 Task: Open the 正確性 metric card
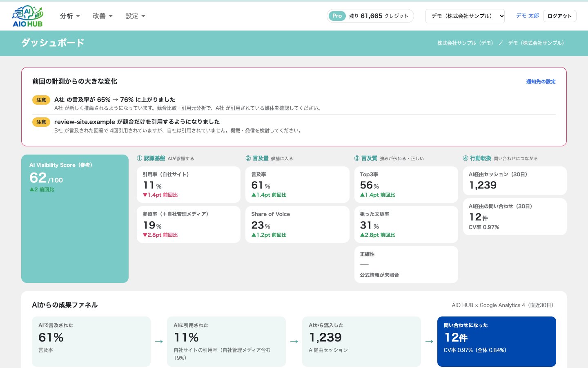pyautogui.click(x=406, y=265)
